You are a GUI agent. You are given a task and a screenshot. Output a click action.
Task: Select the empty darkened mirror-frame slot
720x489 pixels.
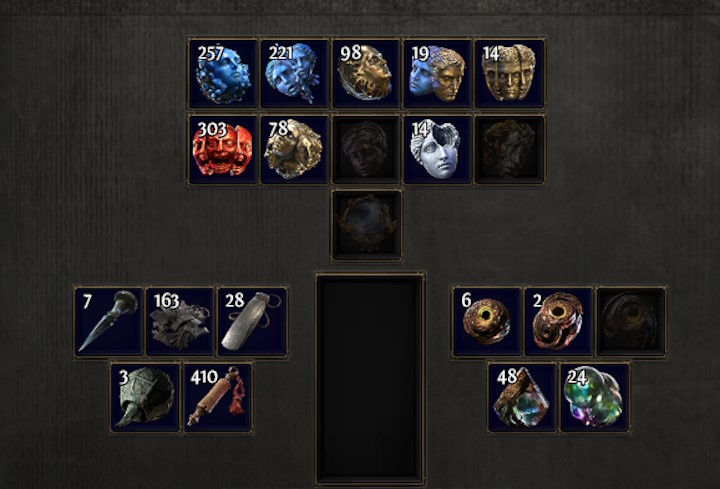pos(366,225)
